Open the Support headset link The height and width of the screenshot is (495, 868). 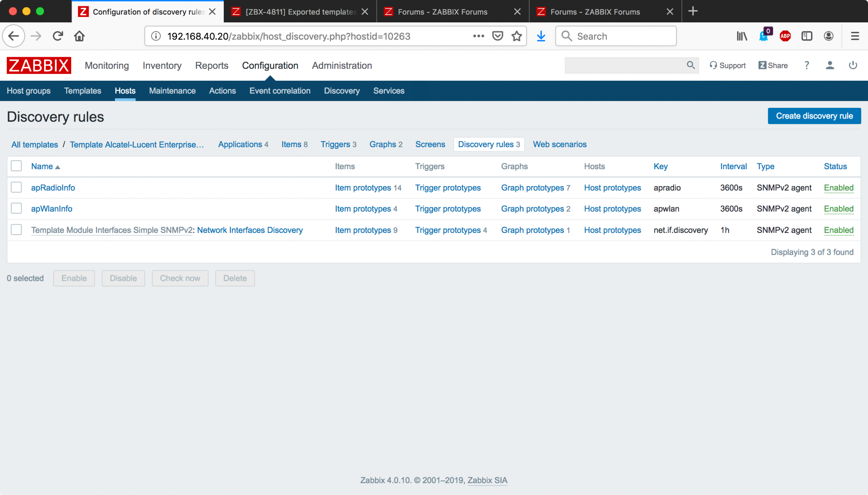[728, 65]
